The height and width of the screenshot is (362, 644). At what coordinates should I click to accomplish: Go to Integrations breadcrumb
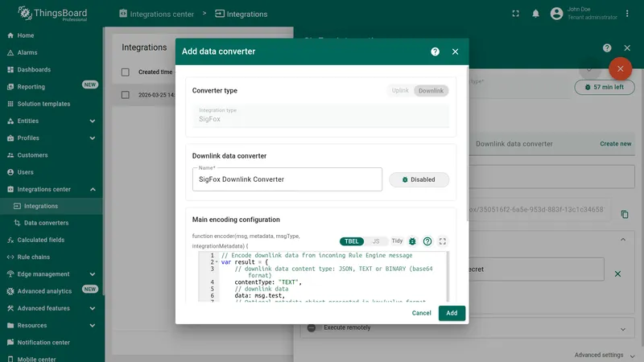click(241, 14)
